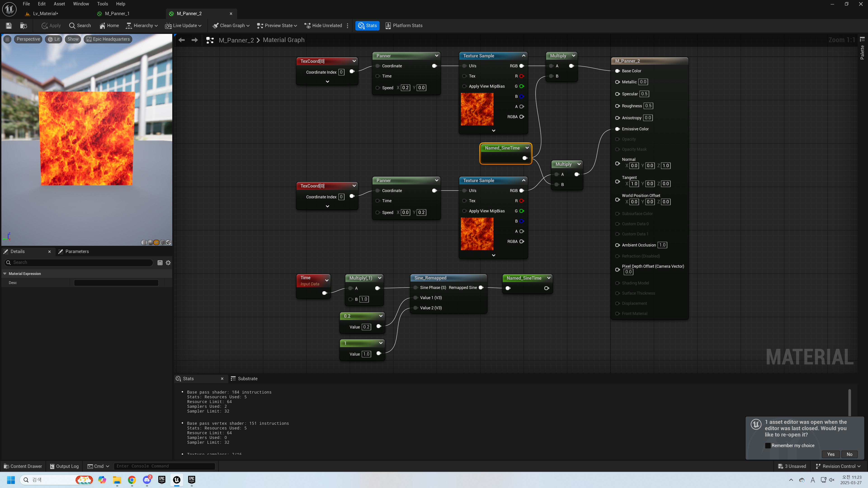Open the Live Update dropdown
The width and height of the screenshot is (868, 488).
pos(183,26)
